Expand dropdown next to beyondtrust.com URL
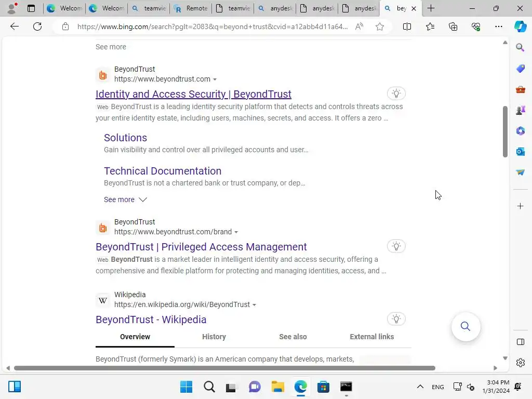The image size is (532, 399). pyautogui.click(x=215, y=79)
